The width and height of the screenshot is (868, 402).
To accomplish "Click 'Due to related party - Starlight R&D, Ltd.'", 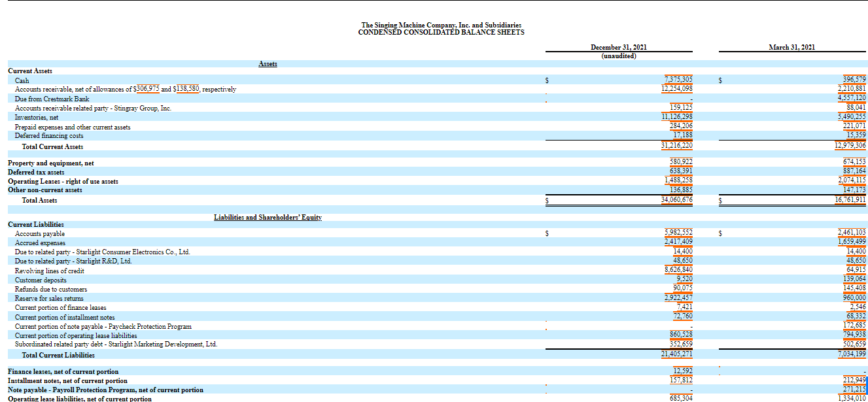I will [x=73, y=261].
